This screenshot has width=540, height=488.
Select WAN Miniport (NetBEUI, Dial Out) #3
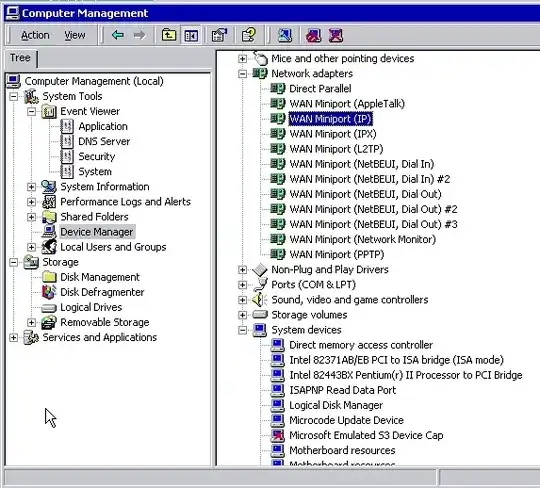373,224
